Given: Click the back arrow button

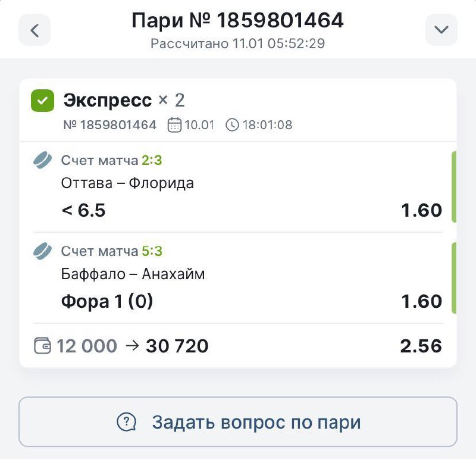Looking at the screenshot, I should [35, 30].
